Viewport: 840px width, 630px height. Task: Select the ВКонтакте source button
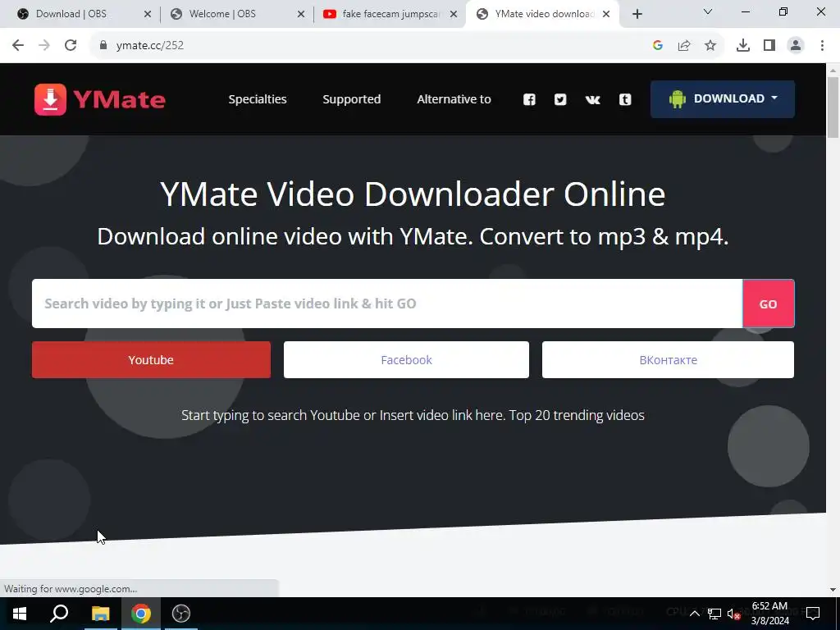[x=668, y=360]
